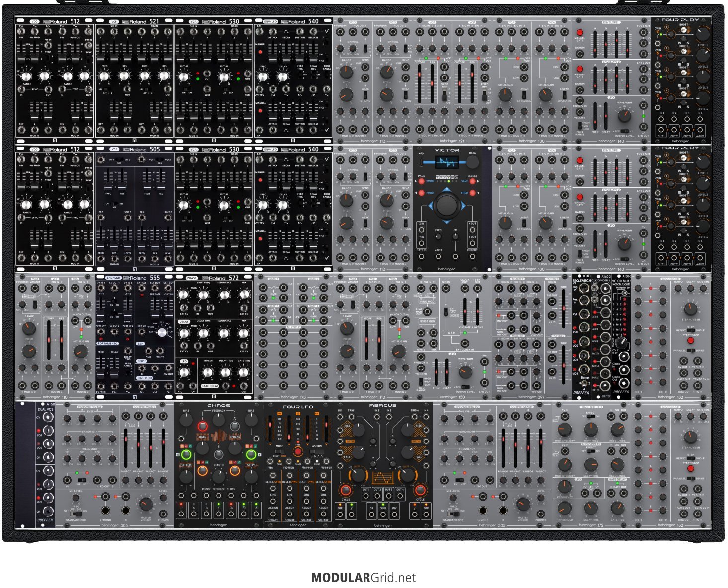Adjust the knob under the JITTER label on Chaos
This screenshot has width=728, height=588.
click(186, 477)
